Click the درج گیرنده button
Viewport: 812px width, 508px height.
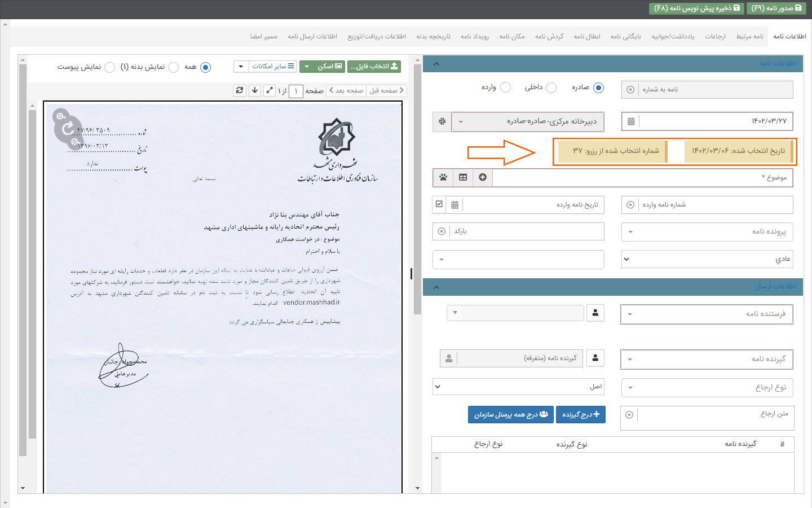tap(580, 414)
